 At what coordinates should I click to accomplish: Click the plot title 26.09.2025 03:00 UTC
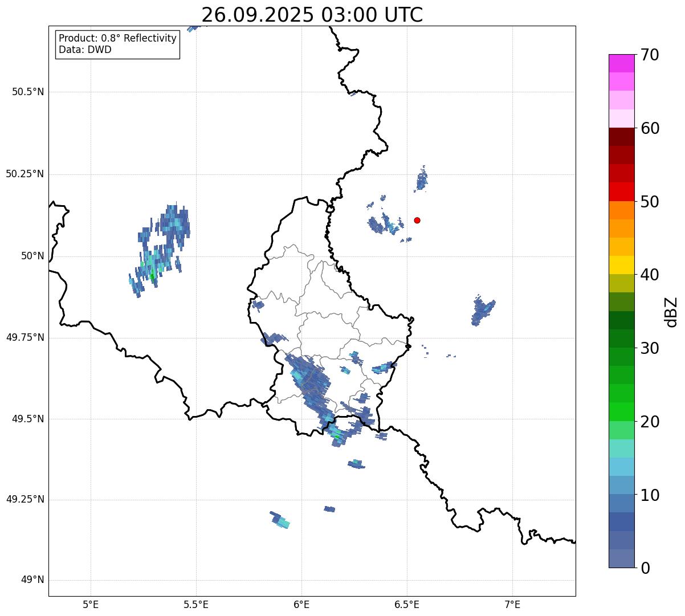pos(312,14)
